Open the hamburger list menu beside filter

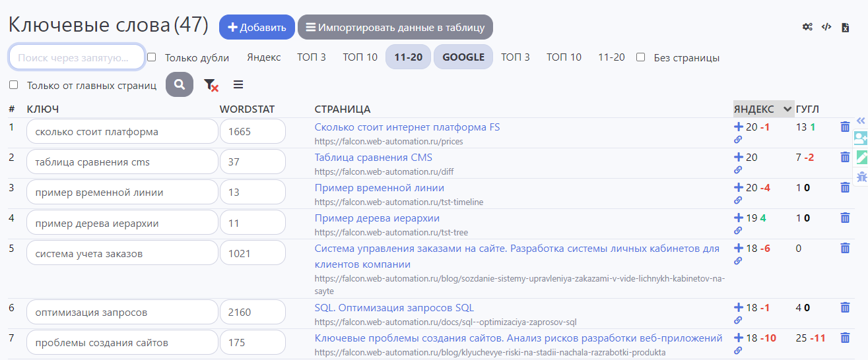click(x=238, y=85)
